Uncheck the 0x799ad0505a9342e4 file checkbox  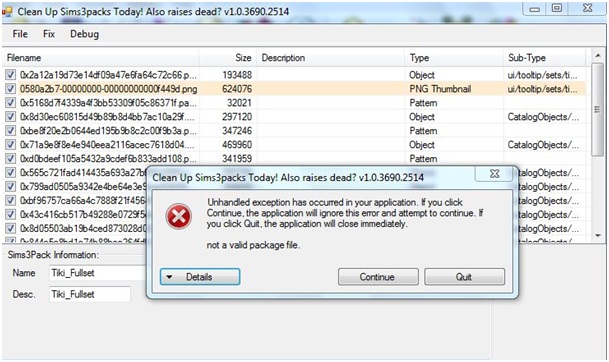(x=10, y=186)
